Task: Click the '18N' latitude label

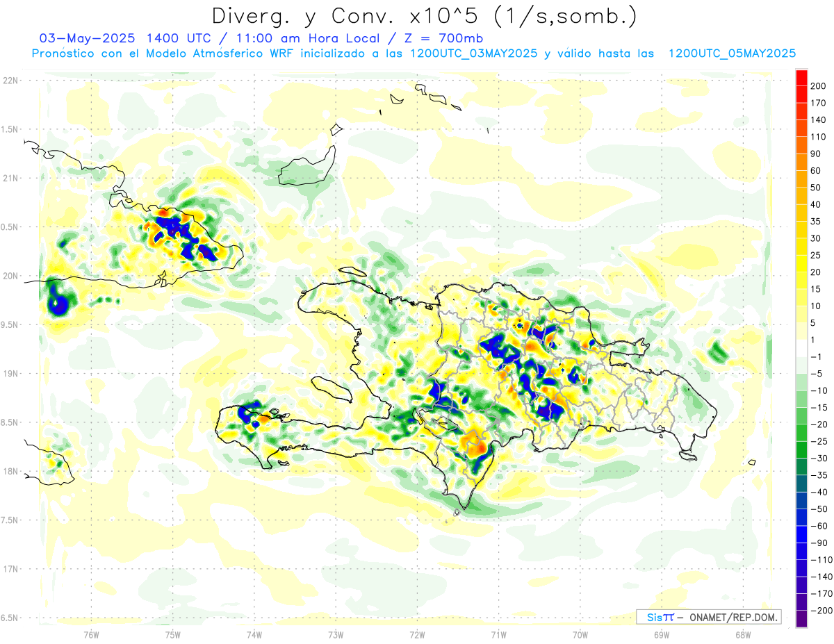Action: [x=10, y=472]
